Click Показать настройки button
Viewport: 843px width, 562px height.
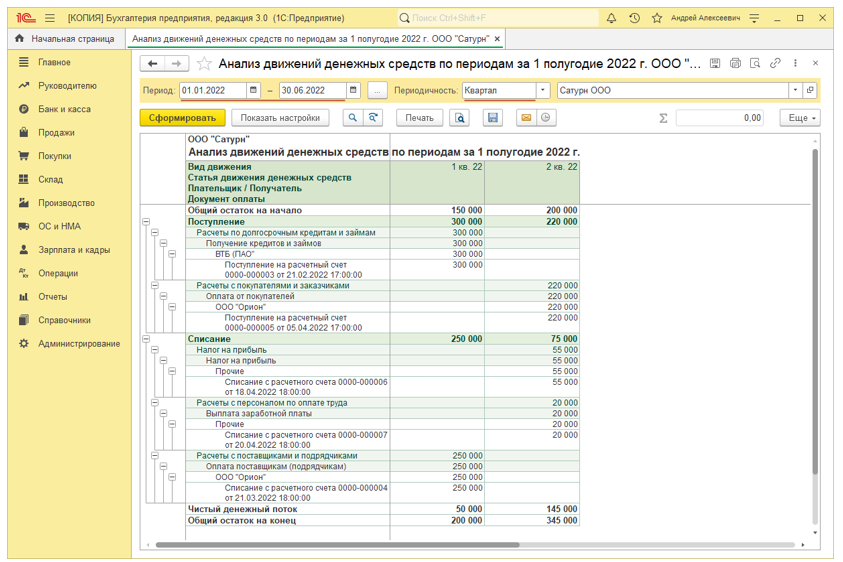point(281,118)
